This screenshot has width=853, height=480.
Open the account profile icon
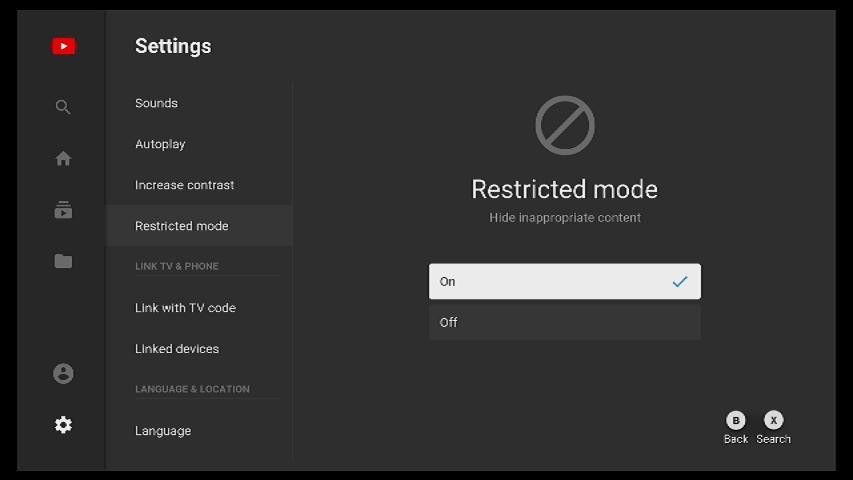point(63,373)
